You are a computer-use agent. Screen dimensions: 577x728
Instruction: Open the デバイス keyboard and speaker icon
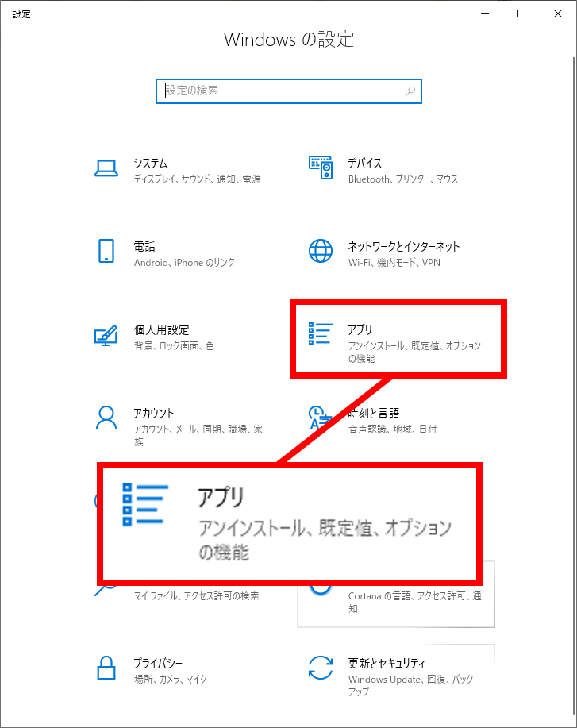click(x=321, y=168)
